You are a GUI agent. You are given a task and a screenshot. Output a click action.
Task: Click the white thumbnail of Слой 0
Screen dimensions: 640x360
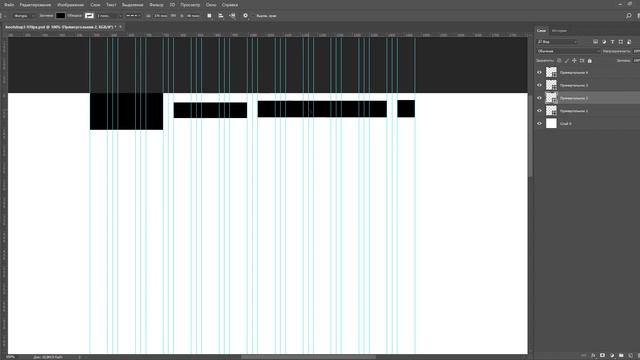click(551, 123)
